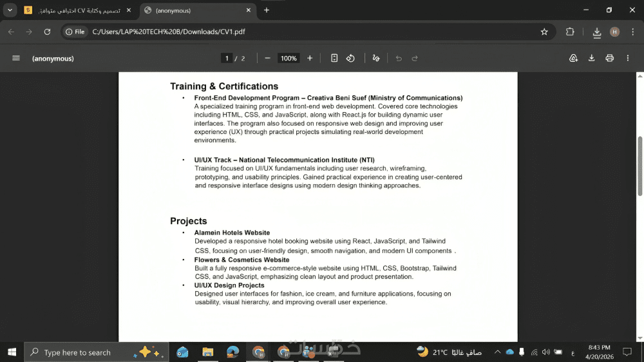This screenshot has height=362, width=644.
Task: Click 'Flowers & Cosmetics Website' text
Action: click(x=242, y=260)
